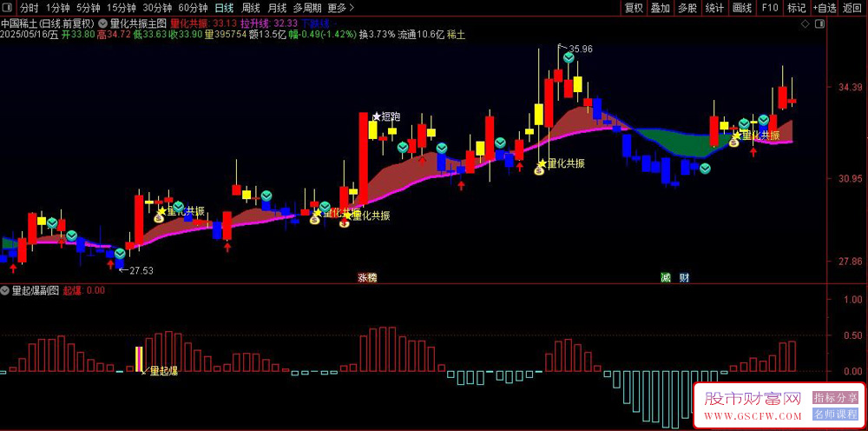This screenshot has height=431, width=868.
Task: Select the 15分钟 period tab
Action: point(122,9)
